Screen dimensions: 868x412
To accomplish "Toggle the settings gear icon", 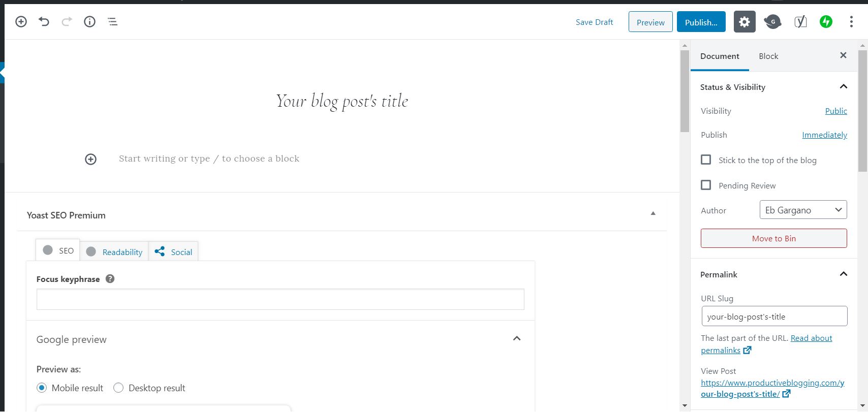I will 744,22.
